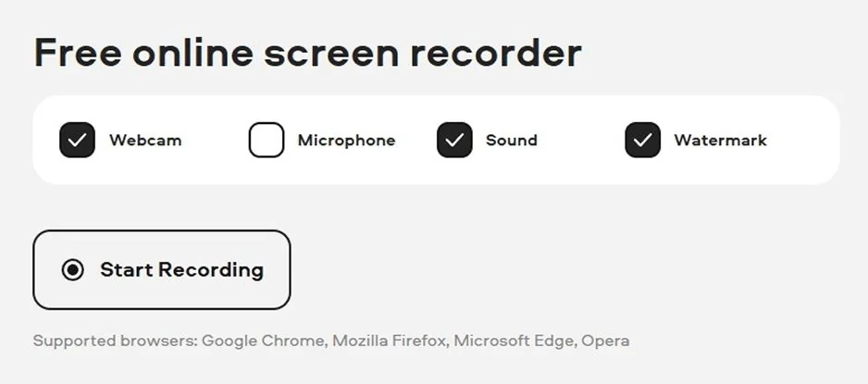Screen dimensions: 868x384
Task: Turn off the Sound checkbox
Action: pyautogui.click(x=454, y=141)
